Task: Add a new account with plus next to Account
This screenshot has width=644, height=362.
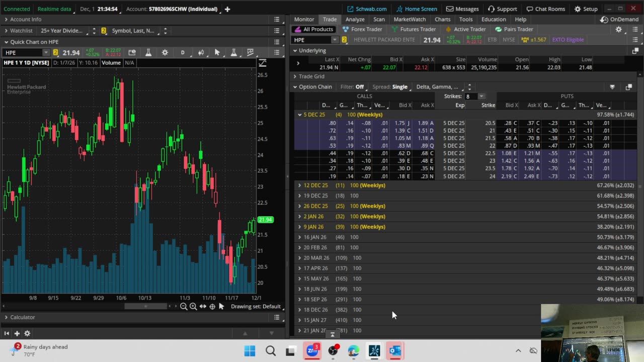Action: [227, 9]
